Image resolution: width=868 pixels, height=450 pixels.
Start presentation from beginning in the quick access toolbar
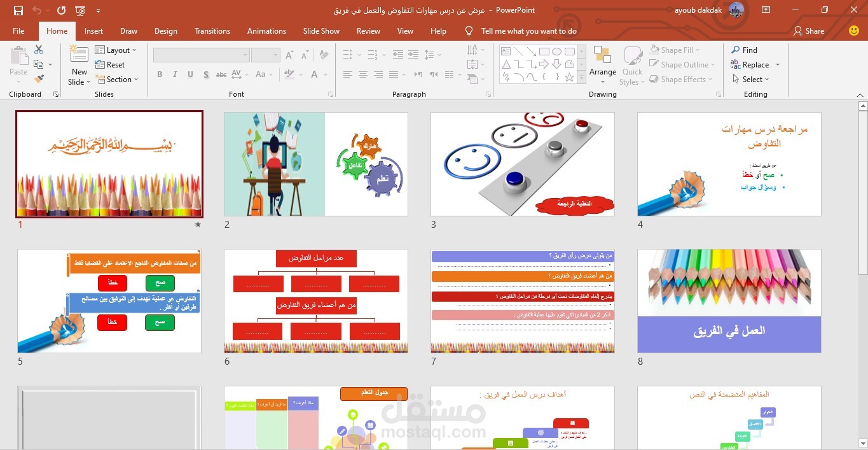coord(80,10)
